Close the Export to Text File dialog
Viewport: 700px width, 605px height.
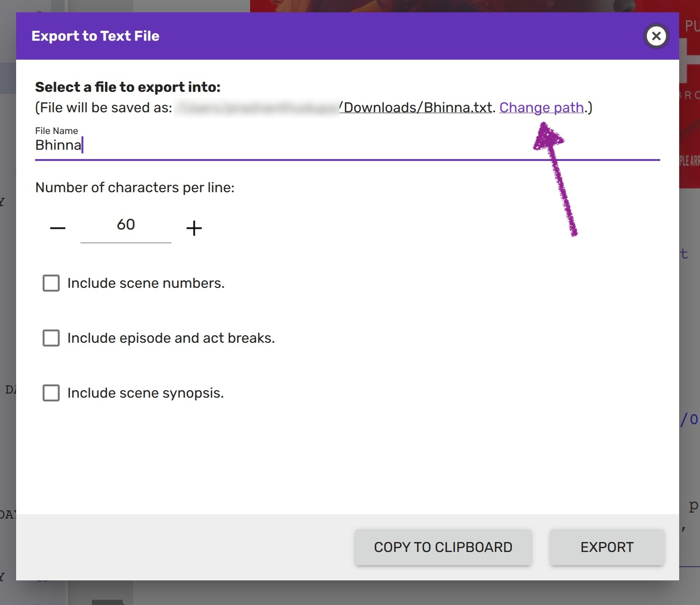(656, 36)
